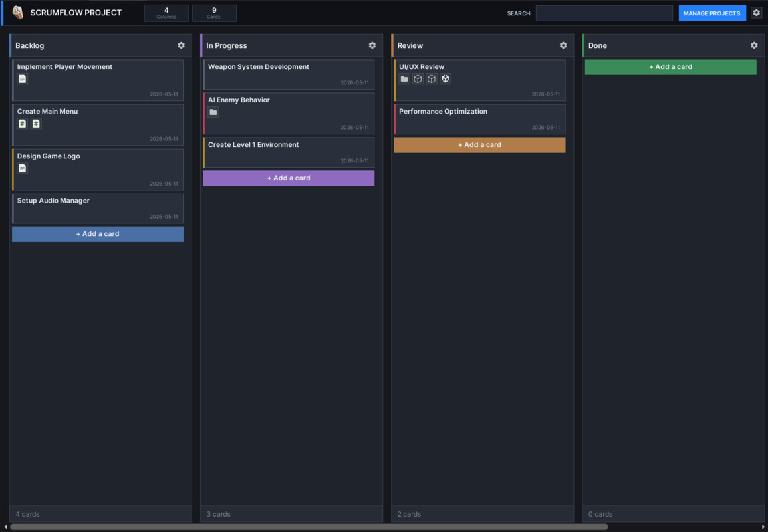768x532 pixels.
Task: Click the ScrumFlow app logo icon
Action: click(18, 13)
